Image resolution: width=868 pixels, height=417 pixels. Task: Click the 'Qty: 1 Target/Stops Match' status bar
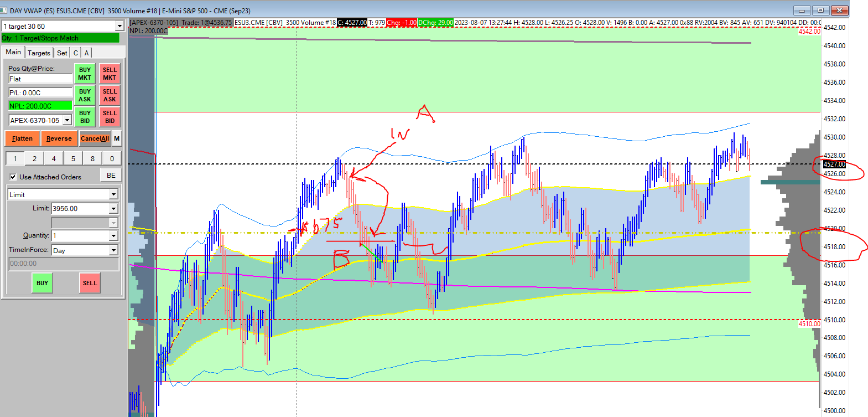point(60,38)
